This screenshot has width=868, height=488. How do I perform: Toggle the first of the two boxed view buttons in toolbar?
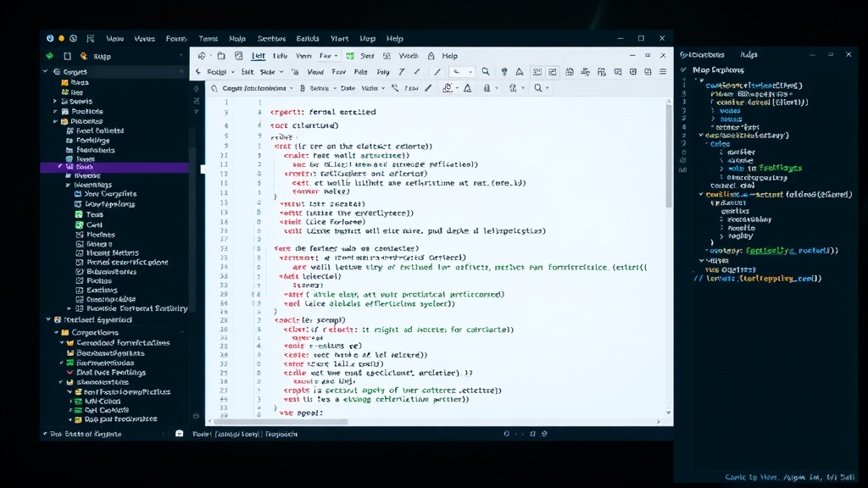point(537,72)
